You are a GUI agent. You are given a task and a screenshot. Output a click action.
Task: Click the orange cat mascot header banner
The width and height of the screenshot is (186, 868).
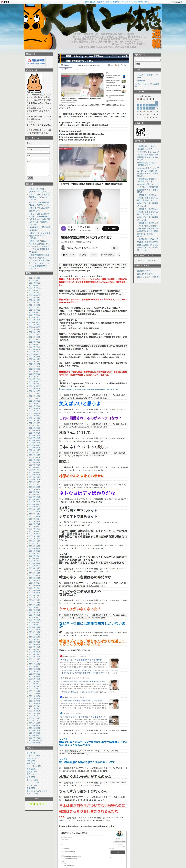point(93,27)
